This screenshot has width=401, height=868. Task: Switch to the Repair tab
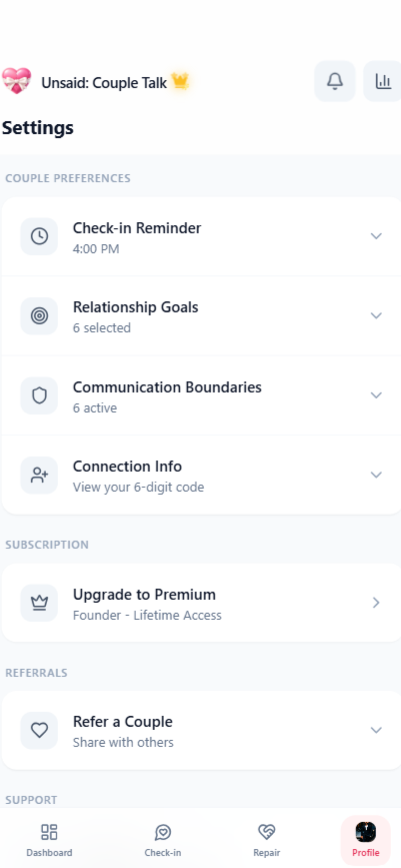266,840
